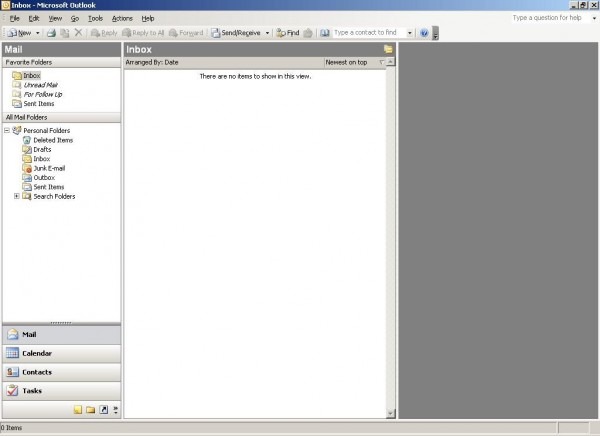Collapse the Personal Folders tree node
The width and height of the screenshot is (600, 436).
pos(7,131)
